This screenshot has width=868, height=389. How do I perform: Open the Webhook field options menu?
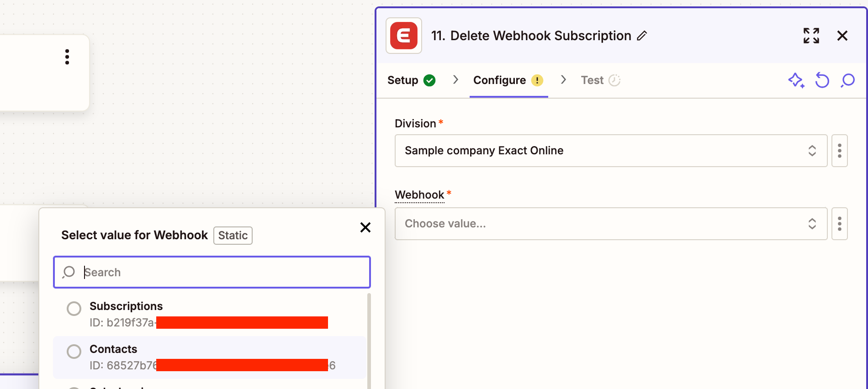click(840, 224)
